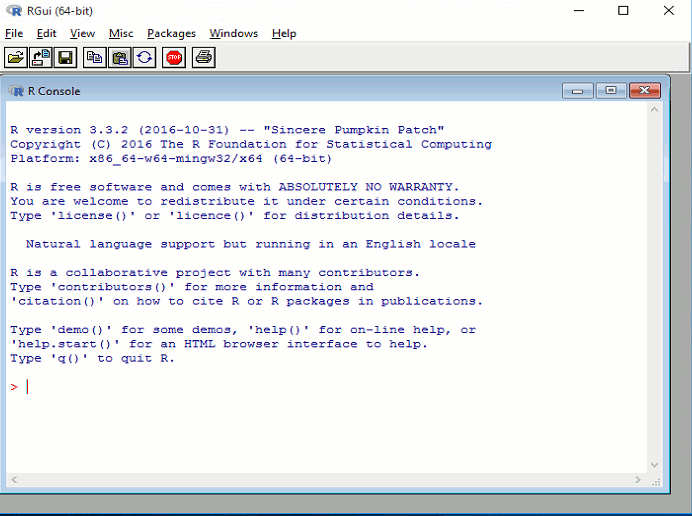Open the File menu
This screenshot has width=692, height=516.
[x=14, y=34]
